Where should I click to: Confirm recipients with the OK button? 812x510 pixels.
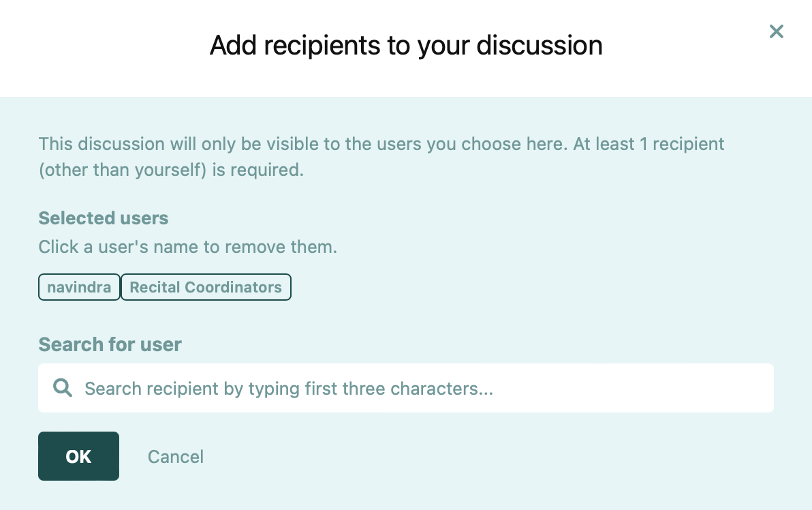tap(78, 456)
